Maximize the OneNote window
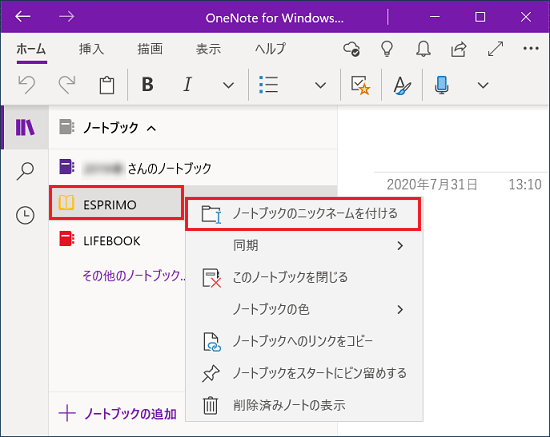This screenshot has width=550, height=437. (x=480, y=16)
